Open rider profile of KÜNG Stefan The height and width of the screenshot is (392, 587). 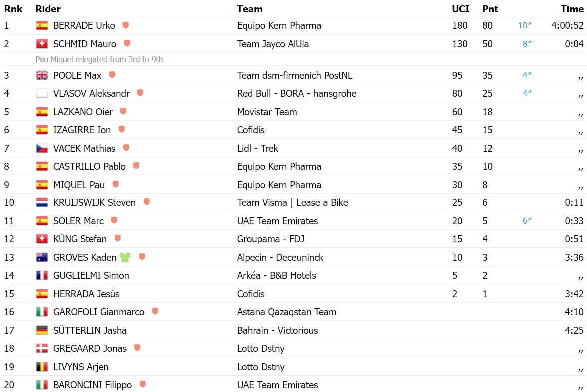coord(80,239)
